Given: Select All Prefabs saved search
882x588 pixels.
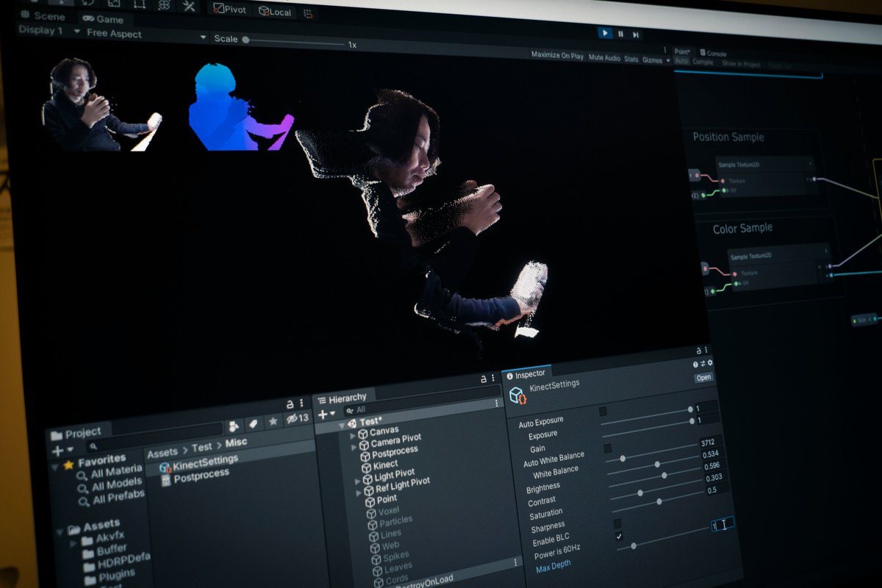Looking at the screenshot, I should (112, 498).
